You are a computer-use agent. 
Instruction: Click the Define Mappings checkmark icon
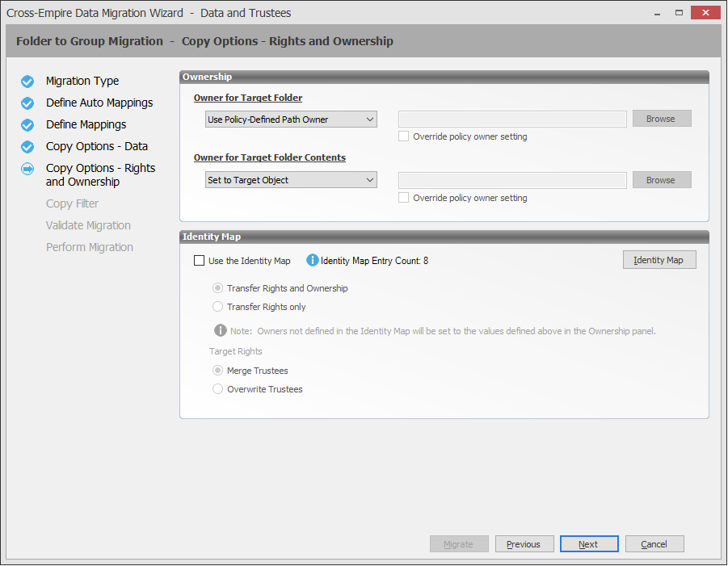tap(27, 125)
